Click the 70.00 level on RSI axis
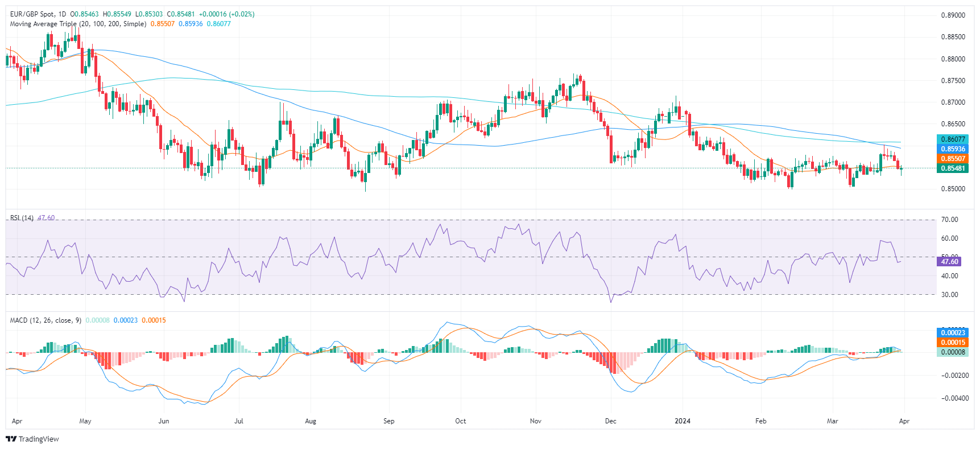This screenshot has width=980, height=449. pyautogui.click(x=949, y=220)
